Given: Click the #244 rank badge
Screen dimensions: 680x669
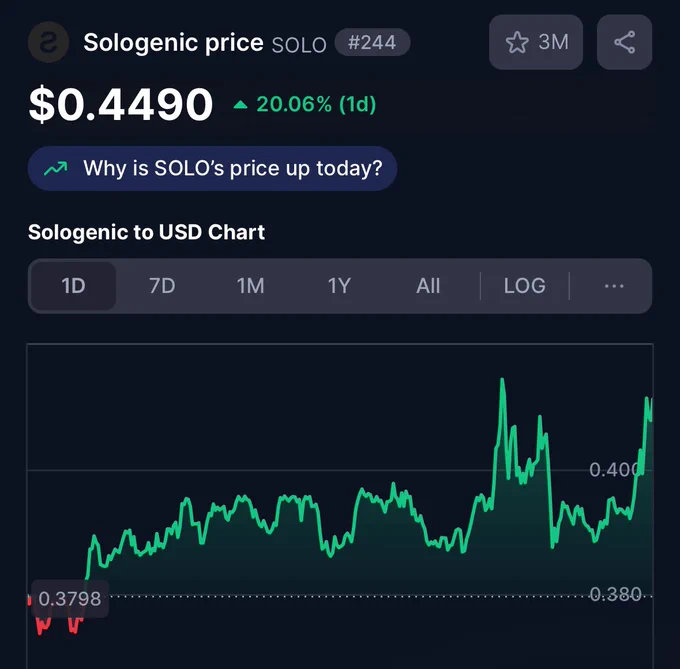Looking at the screenshot, I should coord(373,42).
